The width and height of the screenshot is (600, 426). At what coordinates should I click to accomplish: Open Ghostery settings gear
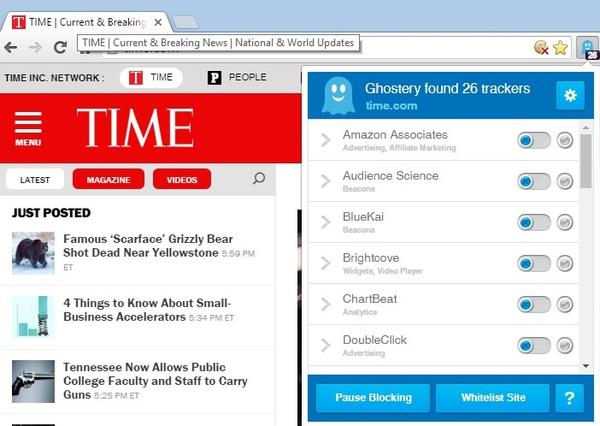[570, 95]
